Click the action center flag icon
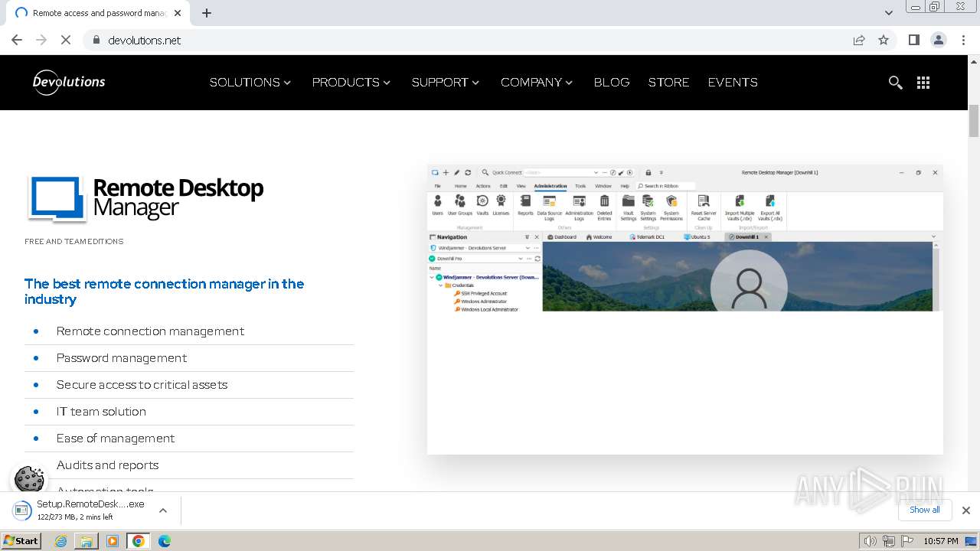The image size is (980, 551). coord(907,541)
